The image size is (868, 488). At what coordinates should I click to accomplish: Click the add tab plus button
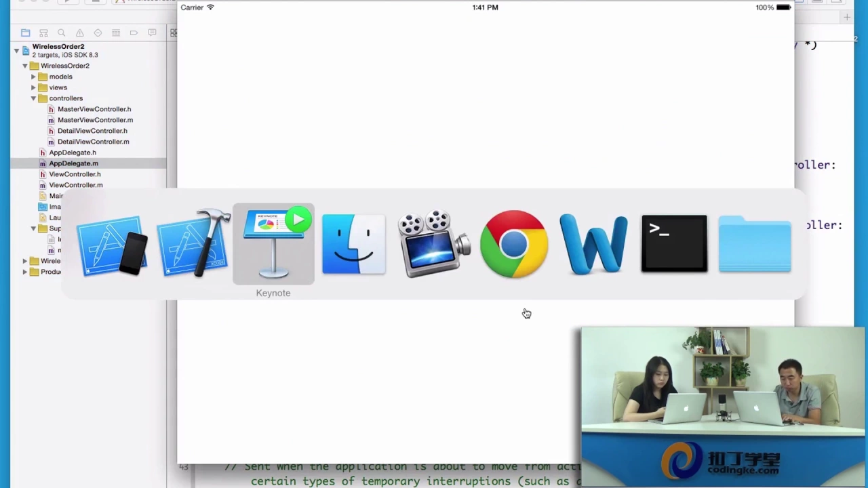coord(846,18)
